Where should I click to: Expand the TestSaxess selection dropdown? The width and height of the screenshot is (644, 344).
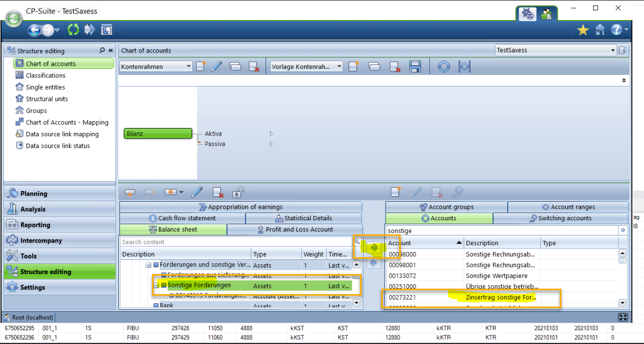613,50
